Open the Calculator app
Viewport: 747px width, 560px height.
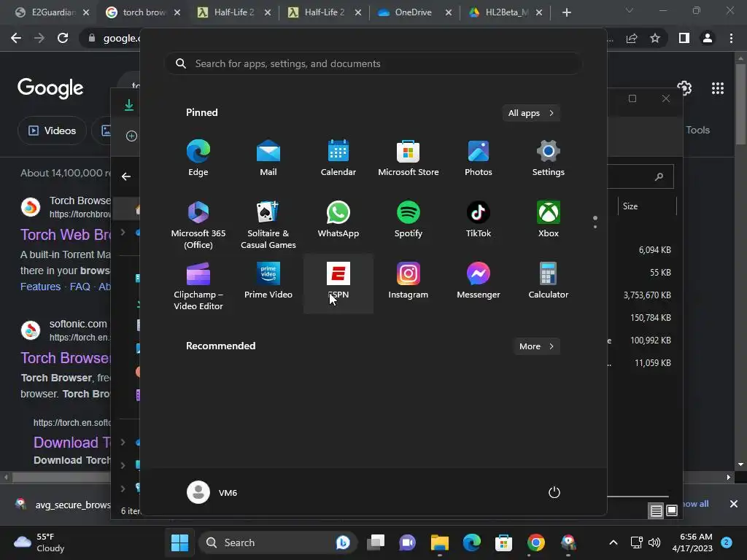coord(549,281)
